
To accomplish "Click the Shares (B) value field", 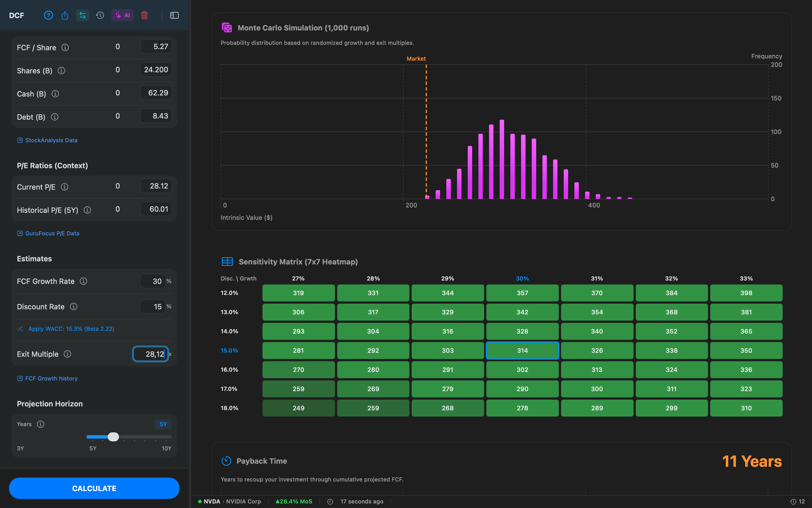I will [x=156, y=69].
